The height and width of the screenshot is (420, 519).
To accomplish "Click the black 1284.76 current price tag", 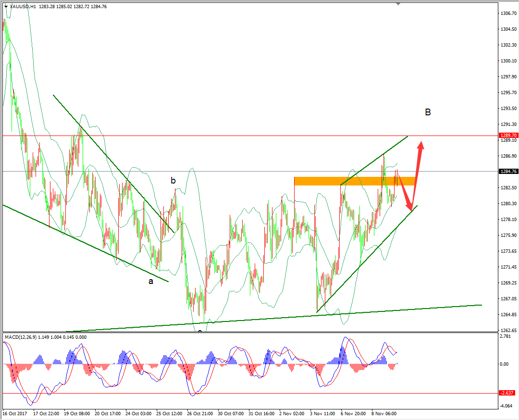I will pos(509,171).
